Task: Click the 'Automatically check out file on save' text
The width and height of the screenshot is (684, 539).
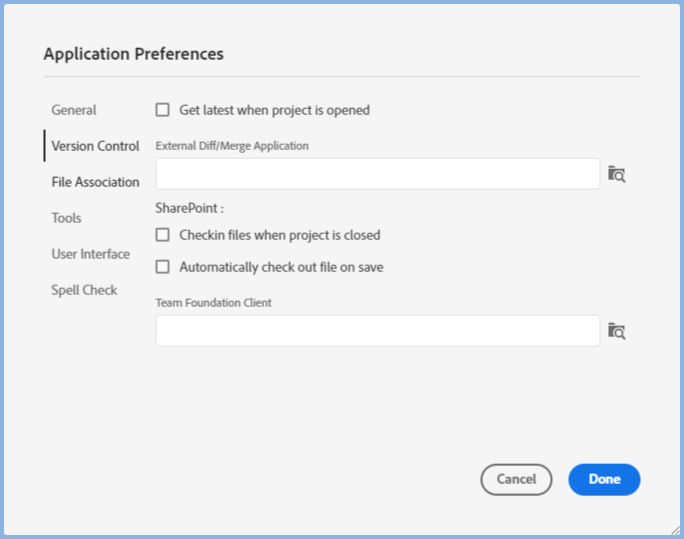Action: coord(281,268)
